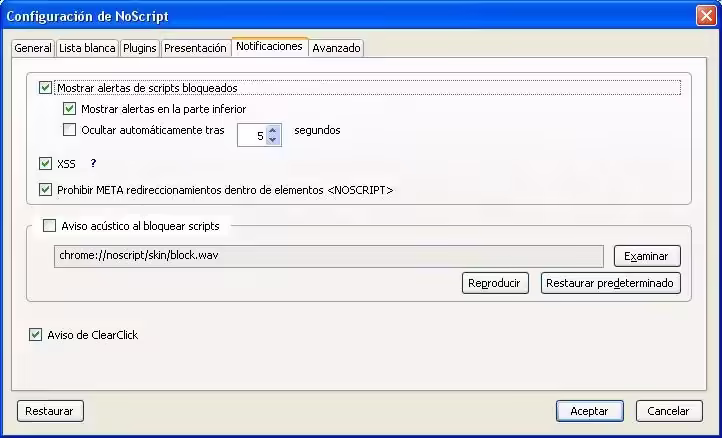Click Restaurar predeterminado button
Viewport: 722px width, 438px height.
(611, 283)
